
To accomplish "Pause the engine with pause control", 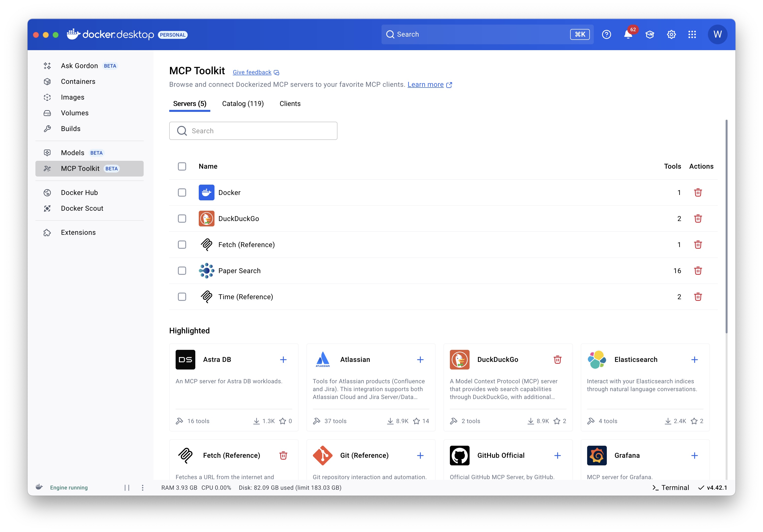I will 127,488.
